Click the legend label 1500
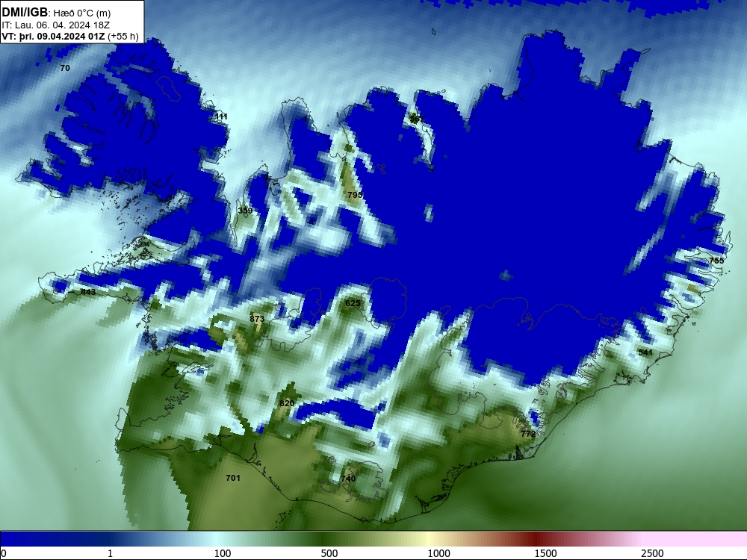The width and height of the screenshot is (747, 560). tap(545, 553)
